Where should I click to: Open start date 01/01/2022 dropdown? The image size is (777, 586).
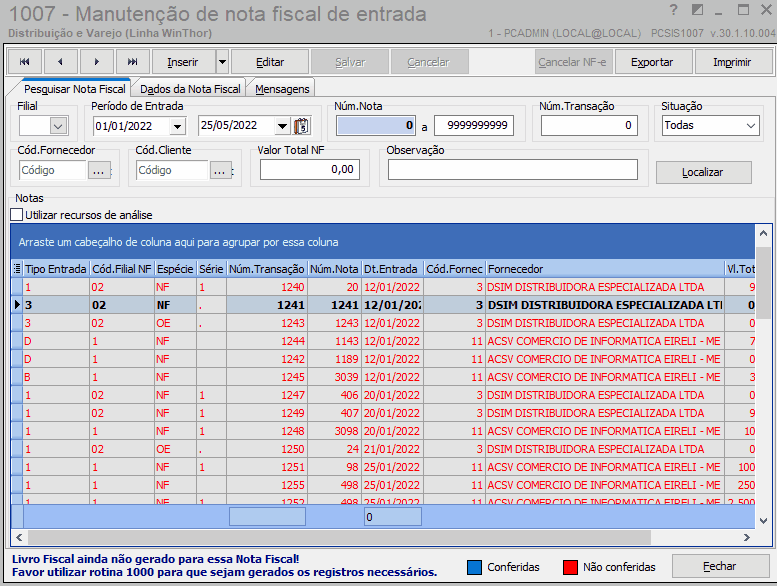tap(177, 126)
